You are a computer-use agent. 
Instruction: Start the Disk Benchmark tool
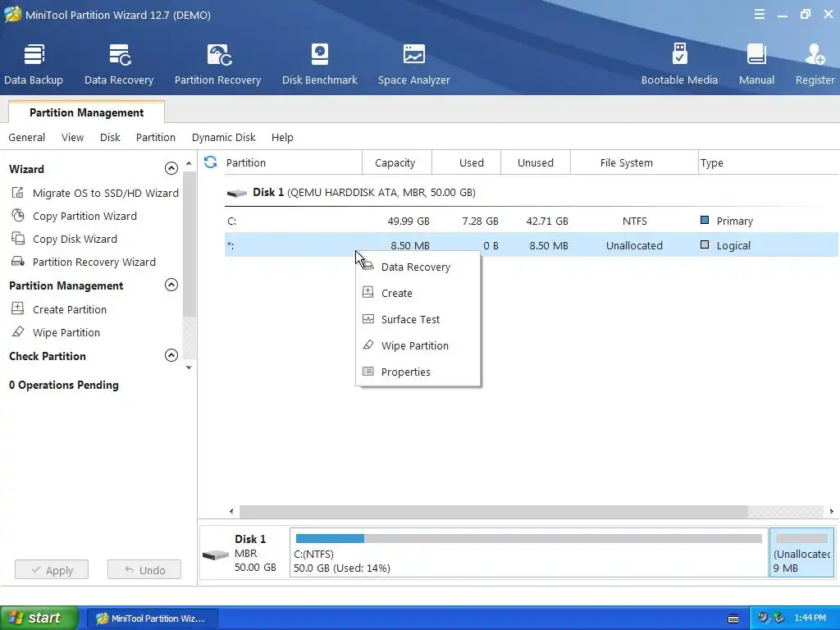(319, 64)
